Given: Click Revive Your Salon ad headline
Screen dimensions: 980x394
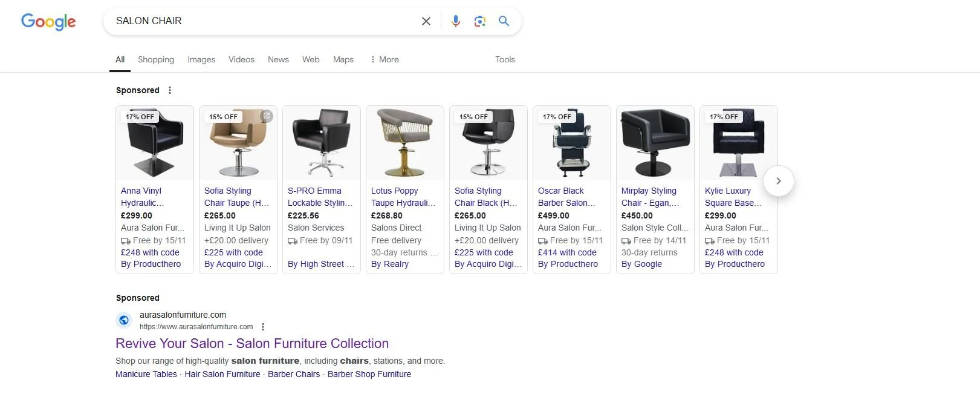Looking at the screenshot, I should (x=252, y=343).
